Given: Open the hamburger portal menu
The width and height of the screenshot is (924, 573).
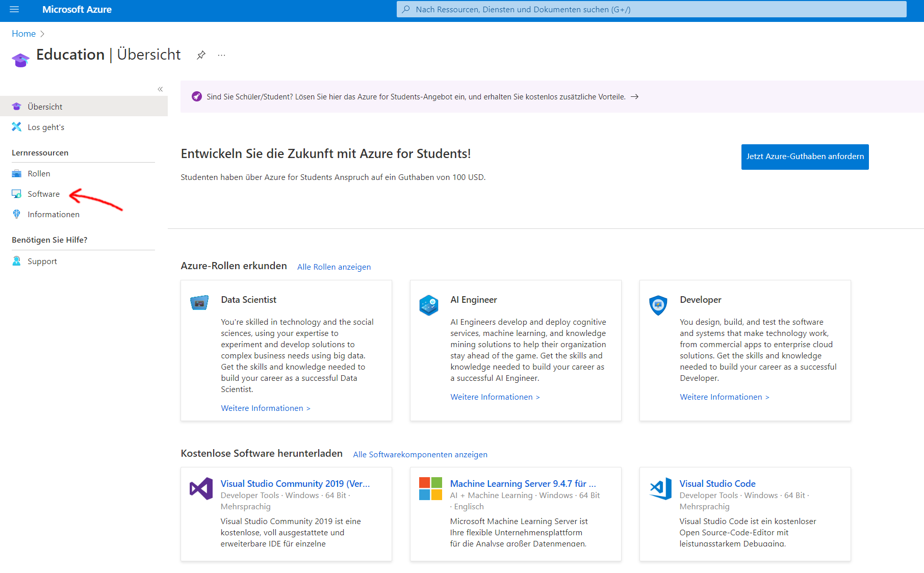Looking at the screenshot, I should point(14,9).
